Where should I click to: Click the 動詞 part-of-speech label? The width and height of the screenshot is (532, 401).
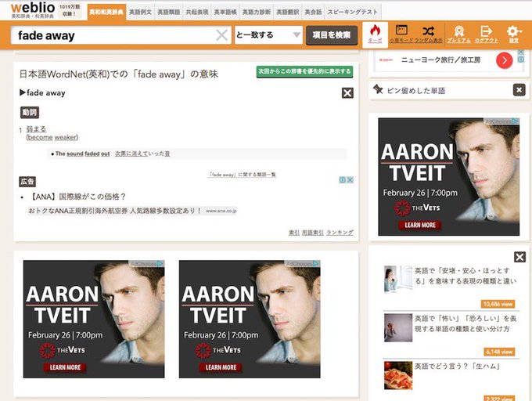30,112
